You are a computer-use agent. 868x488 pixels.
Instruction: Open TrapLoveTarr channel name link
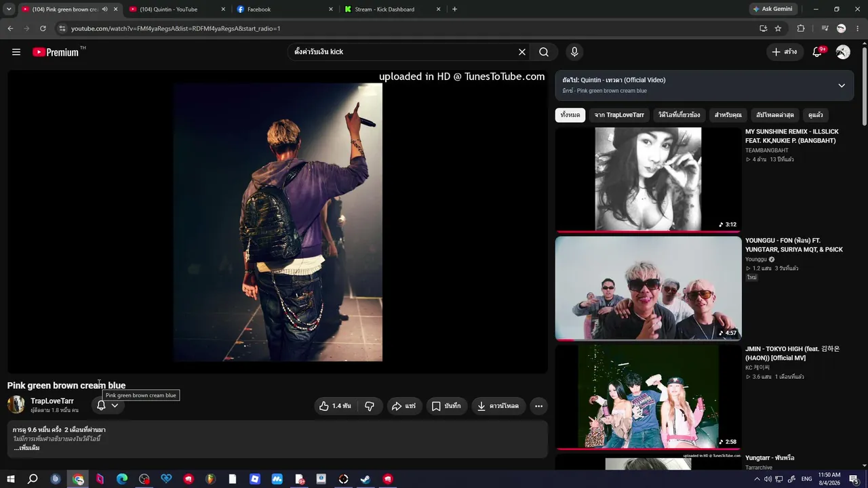point(52,401)
